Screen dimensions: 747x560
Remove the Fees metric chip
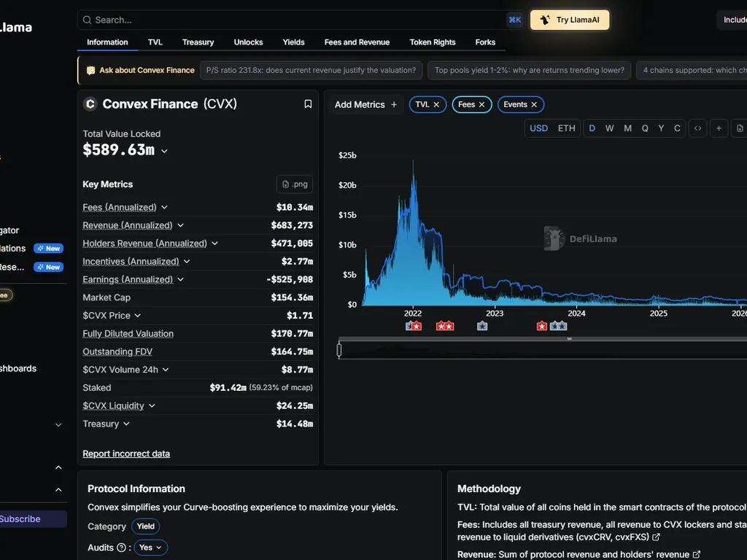481,105
